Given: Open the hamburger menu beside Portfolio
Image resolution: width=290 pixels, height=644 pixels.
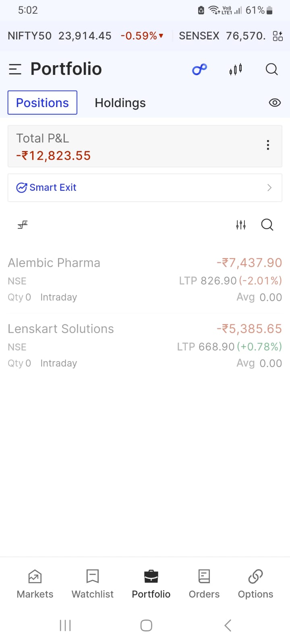Looking at the screenshot, I should (x=15, y=69).
